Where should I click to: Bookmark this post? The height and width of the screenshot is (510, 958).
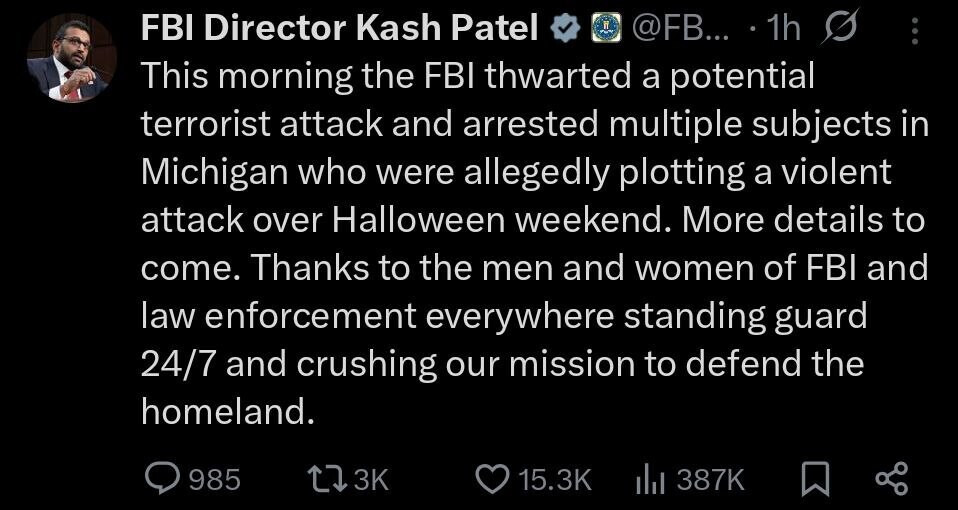point(816,479)
